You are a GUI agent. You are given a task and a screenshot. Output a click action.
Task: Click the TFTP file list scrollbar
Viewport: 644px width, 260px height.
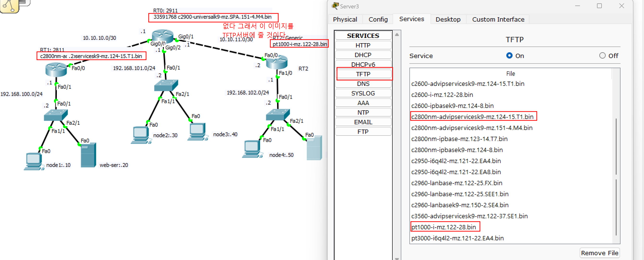616,155
